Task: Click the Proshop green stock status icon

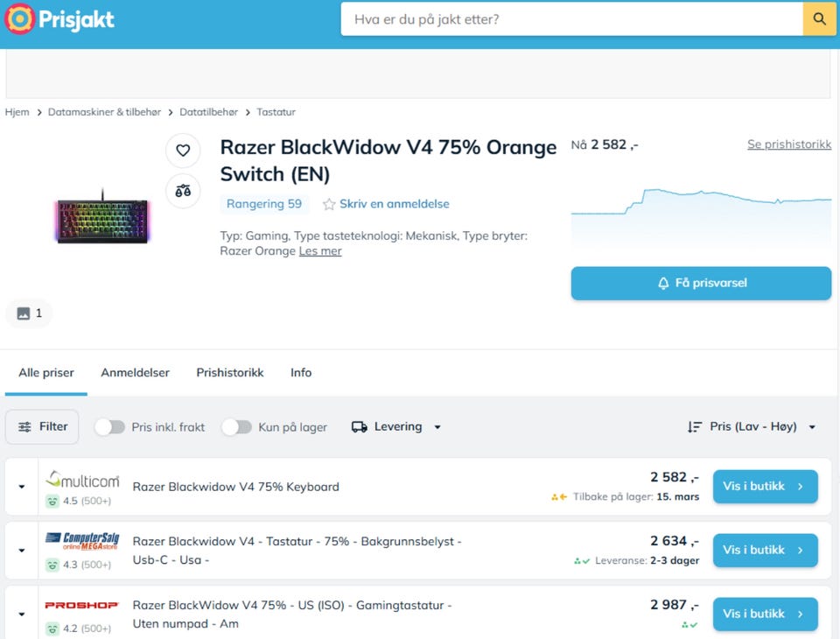Action: (x=689, y=624)
